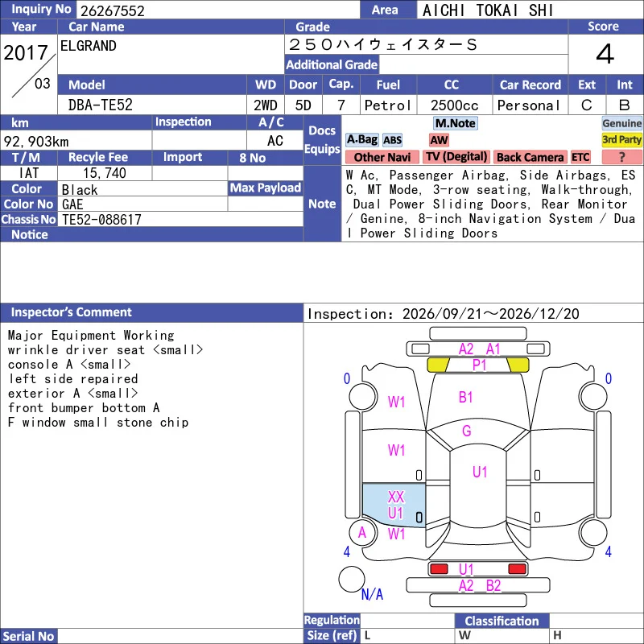
Task: Click the Additional Grade label
Action: [x=332, y=65]
